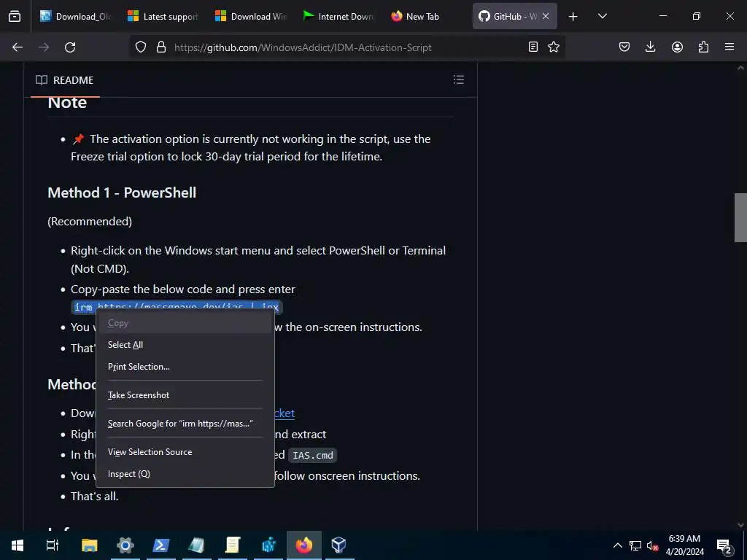This screenshot has width=747, height=560.
Task: Open the Firefox application menu
Action: (x=729, y=47)
